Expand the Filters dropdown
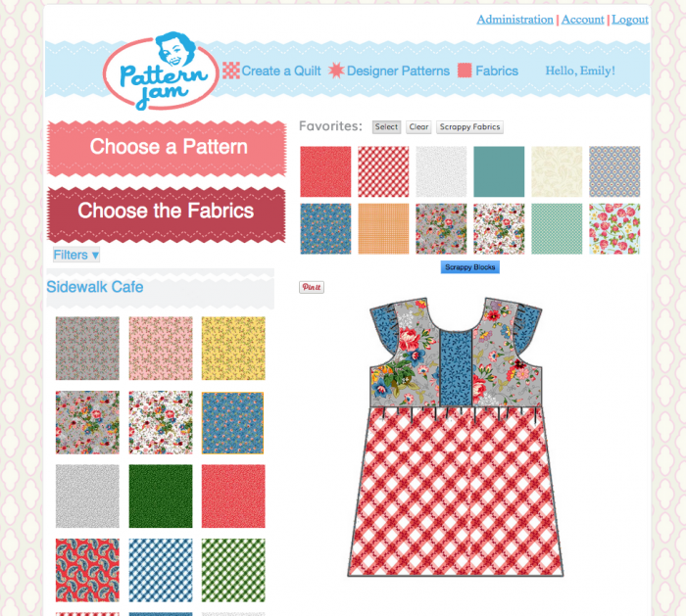This screenshot has width=686, height=616. pos(76,255)
